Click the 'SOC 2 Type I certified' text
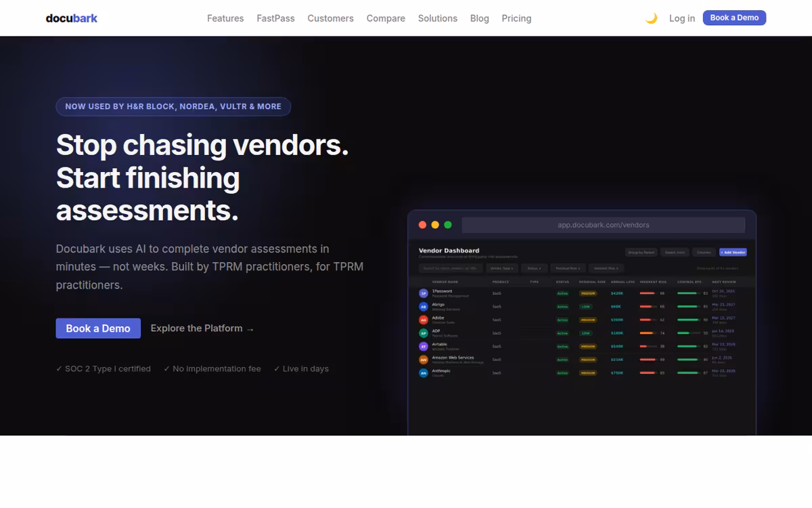Image resolution: width=812 pixels, height=508 pixels. click(104, 368)
